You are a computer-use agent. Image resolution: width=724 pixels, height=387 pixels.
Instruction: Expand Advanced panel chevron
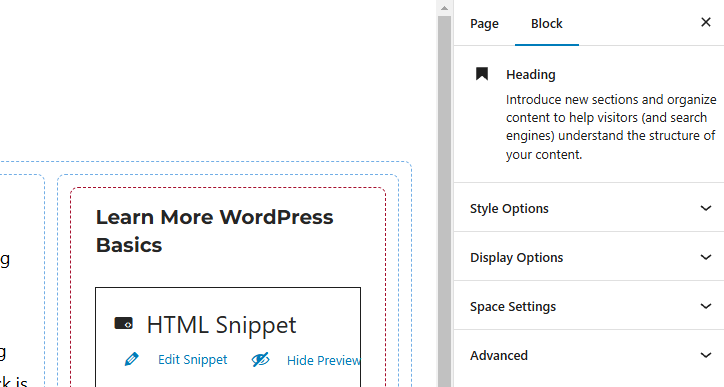706,355
